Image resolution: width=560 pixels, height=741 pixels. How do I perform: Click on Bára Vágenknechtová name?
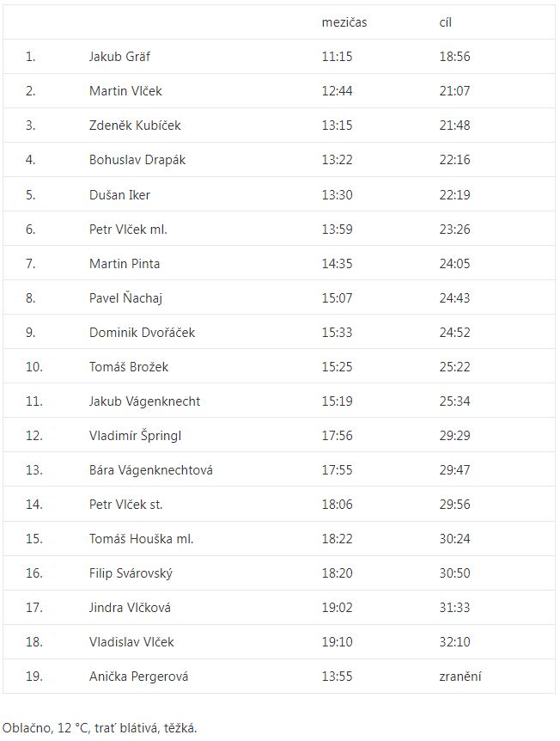151,470
